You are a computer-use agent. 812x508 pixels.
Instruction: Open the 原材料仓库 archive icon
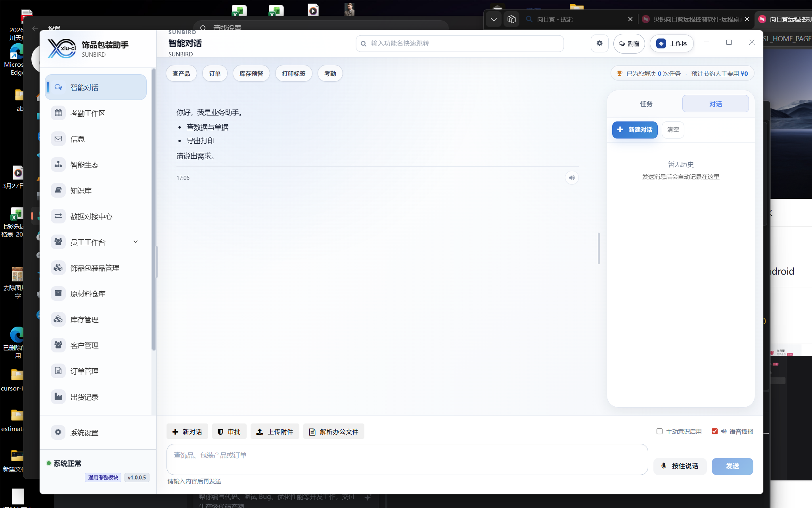point(58,293)
